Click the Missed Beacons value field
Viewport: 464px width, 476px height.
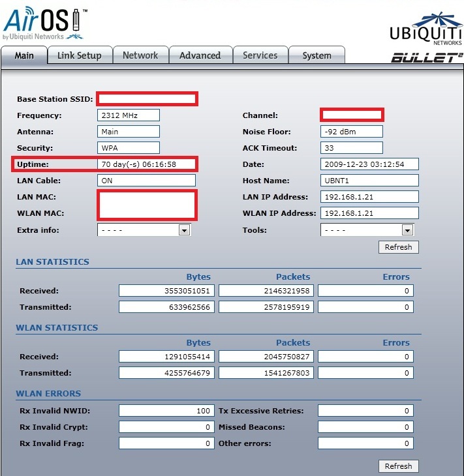point(365,427)
